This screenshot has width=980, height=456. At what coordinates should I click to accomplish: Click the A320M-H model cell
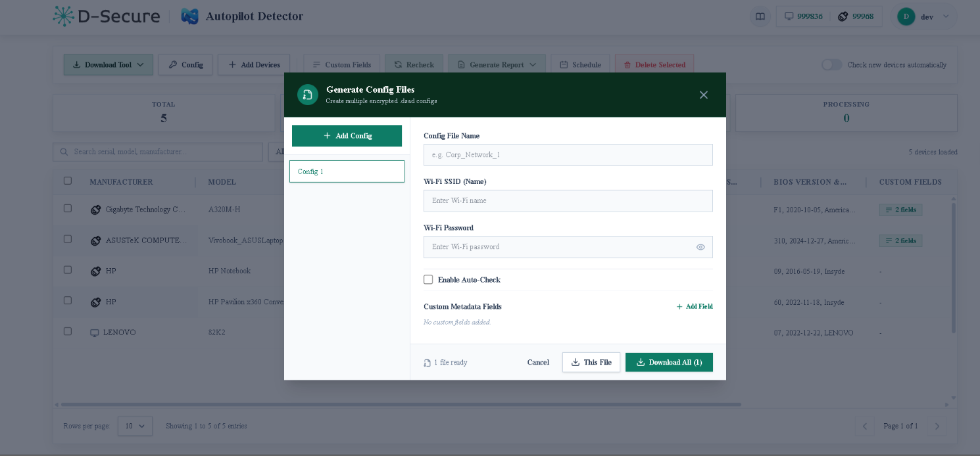coord(224,210)
